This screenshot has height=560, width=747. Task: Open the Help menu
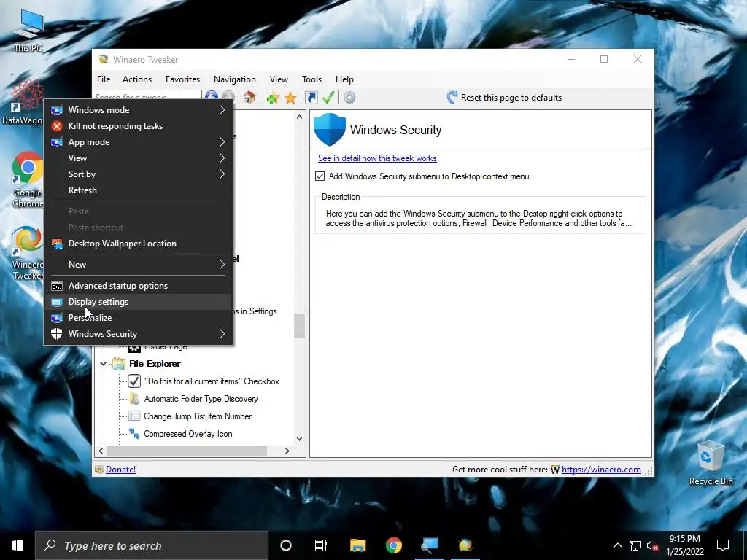(344, 79)
